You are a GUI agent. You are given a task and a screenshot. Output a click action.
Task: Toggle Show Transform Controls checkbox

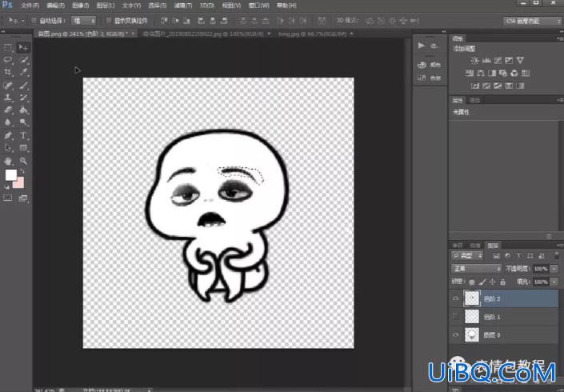click(x=109, y=21)
